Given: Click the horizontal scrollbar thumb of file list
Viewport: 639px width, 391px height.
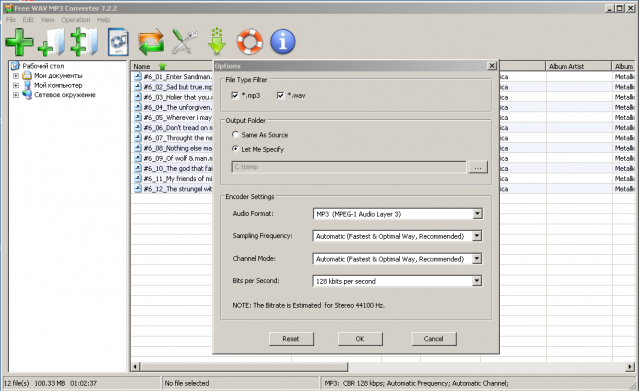Looking at the screenshot, I should click(x=244, y=367).
